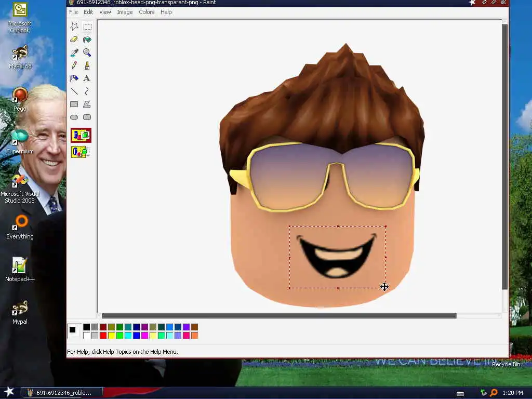Enable transparent selection mode option
The width and height of the screenshot is (532, 399).
[x=81, y=151]
